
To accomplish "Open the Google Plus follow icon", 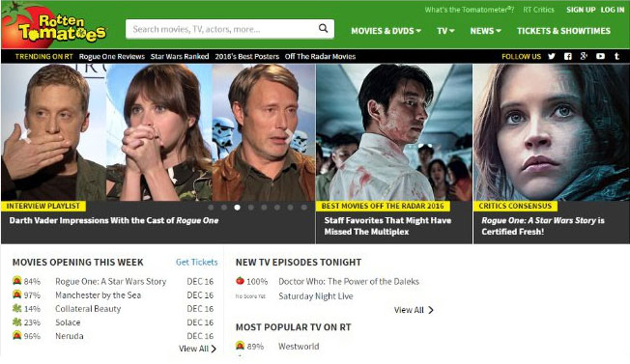I will pos(584,56).
